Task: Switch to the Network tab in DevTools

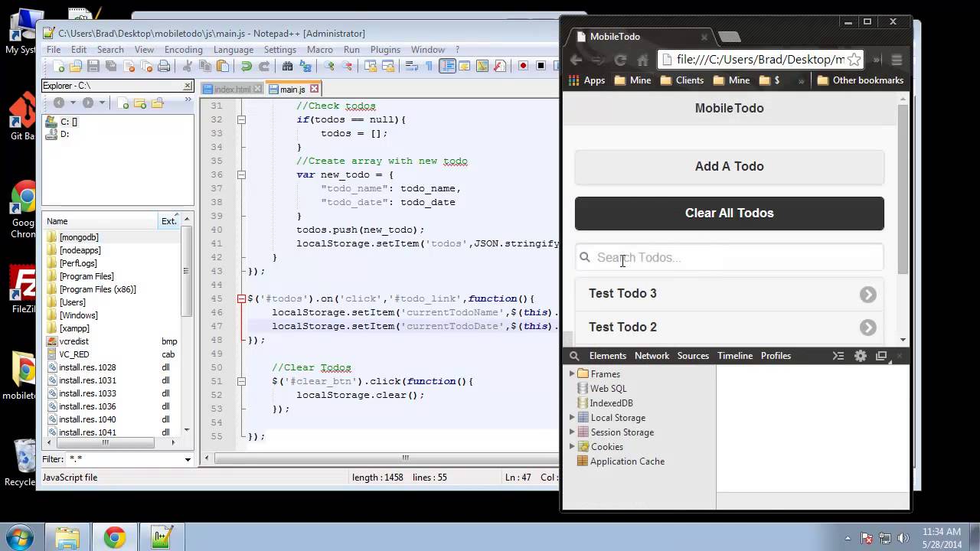Action: [652, 356]
